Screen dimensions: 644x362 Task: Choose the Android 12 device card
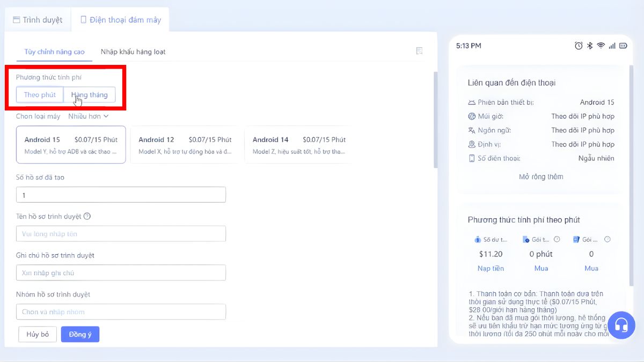tap(185, 145)
